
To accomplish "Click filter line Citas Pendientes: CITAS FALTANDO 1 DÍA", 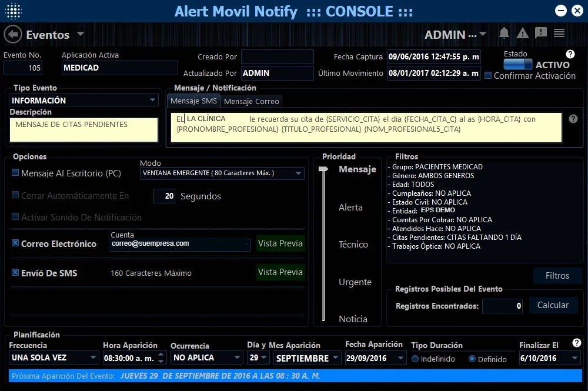I will click(455, 238).
